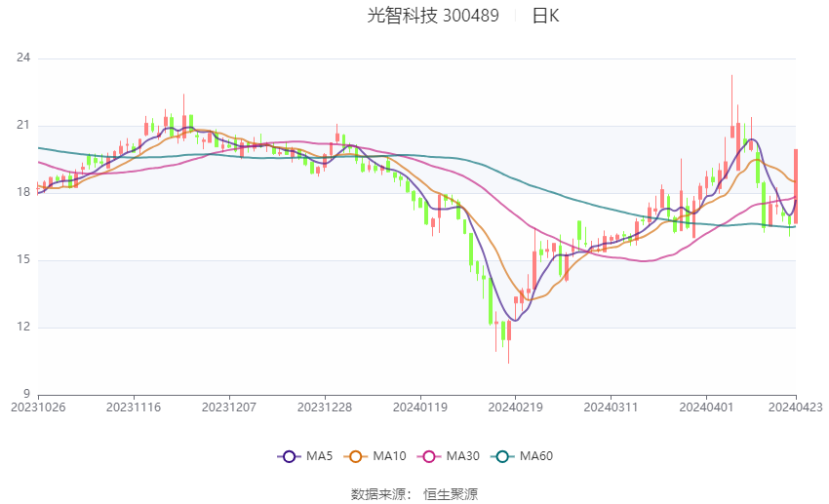
Task: Click the 20231228 date axis label
Action: pos(325,407)
